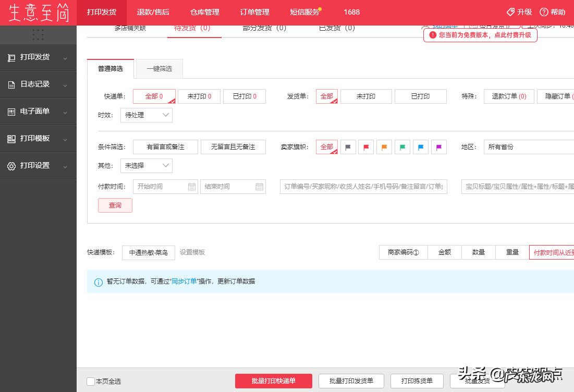This screenshot has width=574, height=392.
Task: Pick the green seller flag swatch
Action: 402,147
